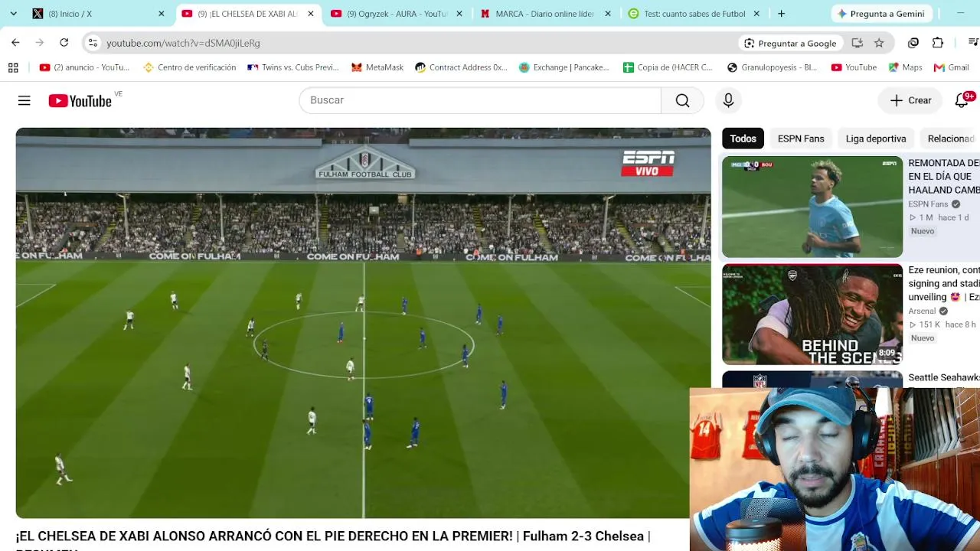Open the Exchange | Pancake bookmark
980x551 pixels.
click(x=564, y=67)
